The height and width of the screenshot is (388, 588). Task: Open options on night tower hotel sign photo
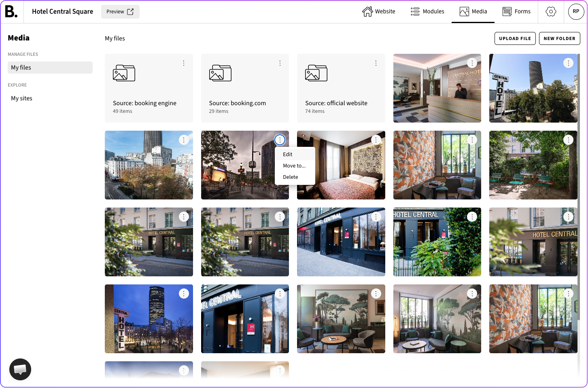(x=184, y=294)
